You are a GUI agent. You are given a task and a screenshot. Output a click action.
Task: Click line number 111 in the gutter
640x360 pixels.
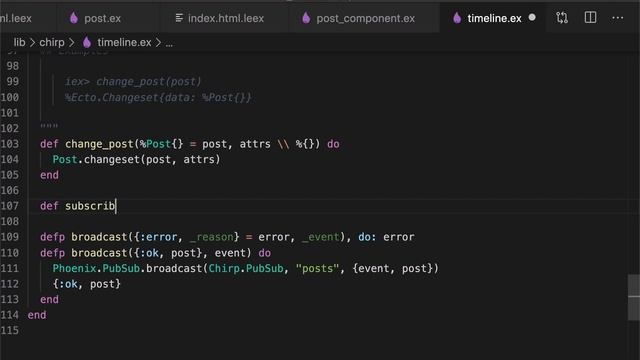(10, 269)
